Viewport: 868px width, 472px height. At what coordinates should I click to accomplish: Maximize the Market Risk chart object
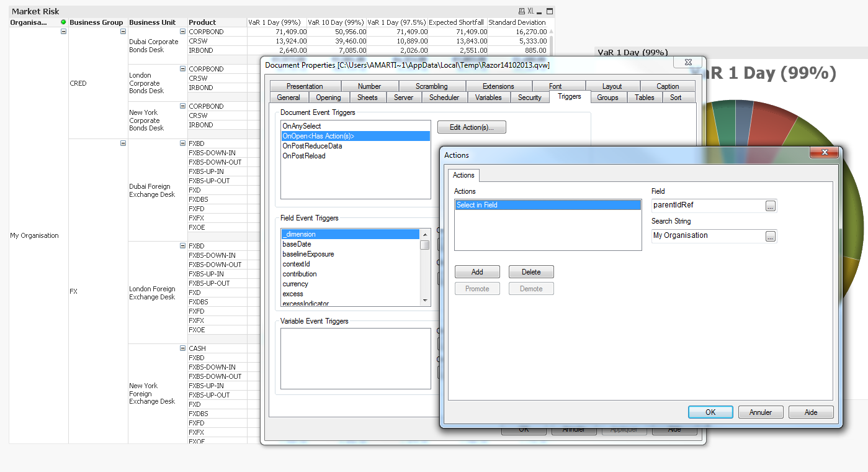click(550, 11)
